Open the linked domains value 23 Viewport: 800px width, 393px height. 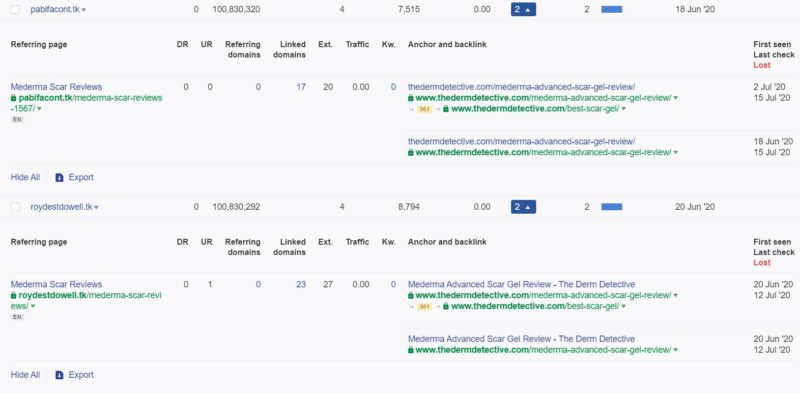[301, 285]
